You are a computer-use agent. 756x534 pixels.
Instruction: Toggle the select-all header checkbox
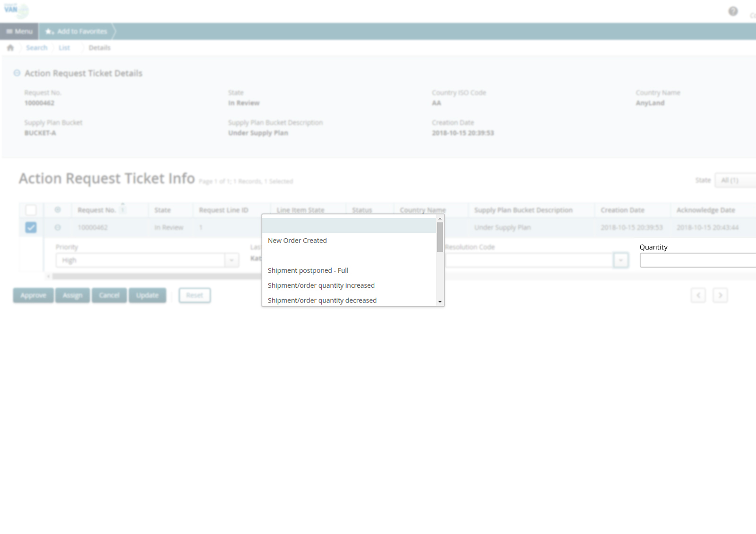[x=31, y=210]
